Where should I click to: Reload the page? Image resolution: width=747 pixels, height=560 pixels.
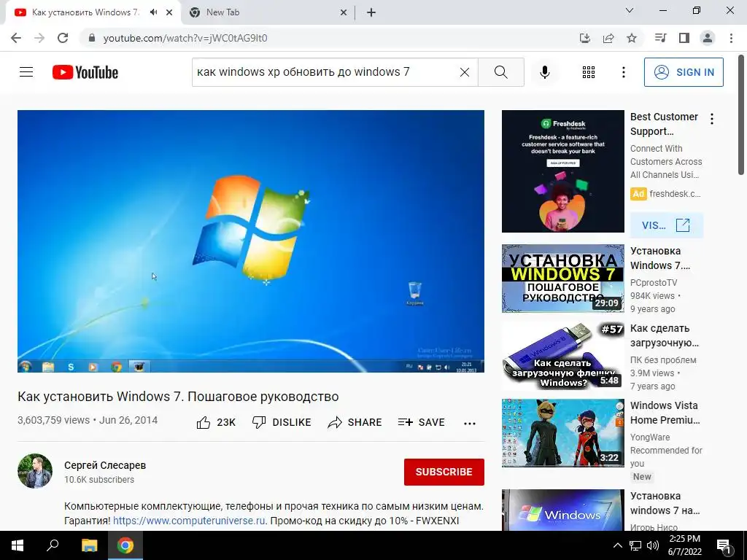(x=63, y=38)
